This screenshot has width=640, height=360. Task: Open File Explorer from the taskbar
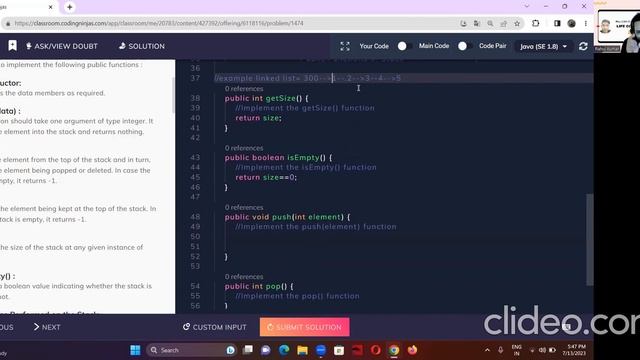pos(302,350)
